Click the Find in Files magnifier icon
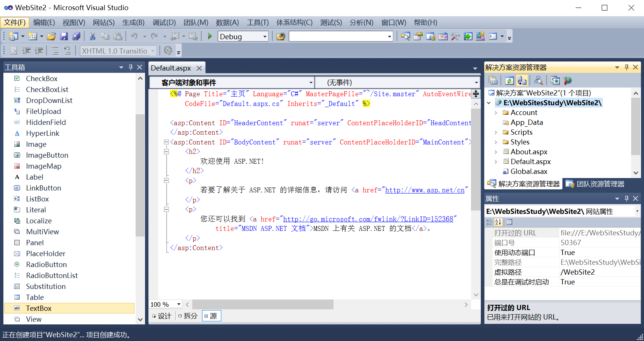The width and height of the screenshot is (644, 341). coord(406,36)
